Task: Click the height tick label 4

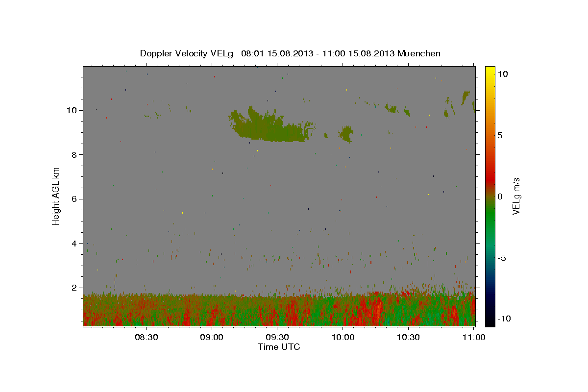Action: [x=74, y=244]
